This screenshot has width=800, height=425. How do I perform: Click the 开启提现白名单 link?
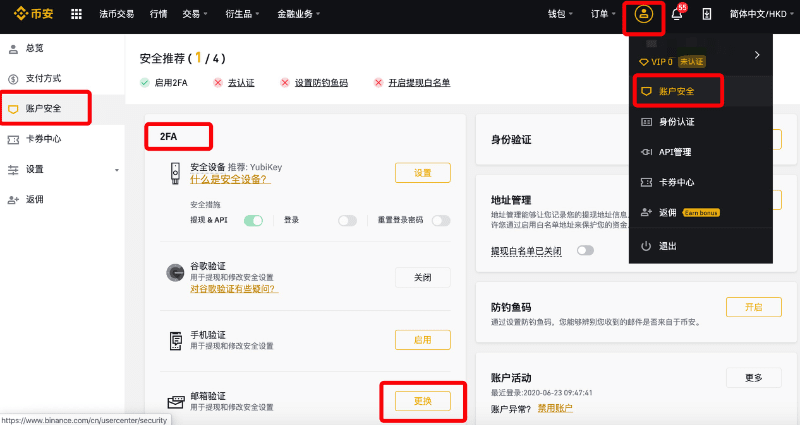click(419, 83)
